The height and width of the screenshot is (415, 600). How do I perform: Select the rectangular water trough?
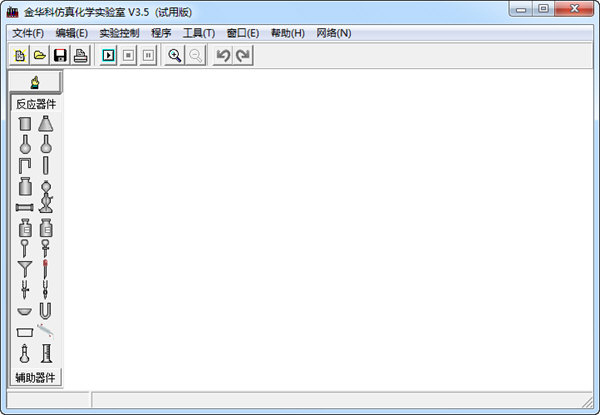click(x=25, y=332)
